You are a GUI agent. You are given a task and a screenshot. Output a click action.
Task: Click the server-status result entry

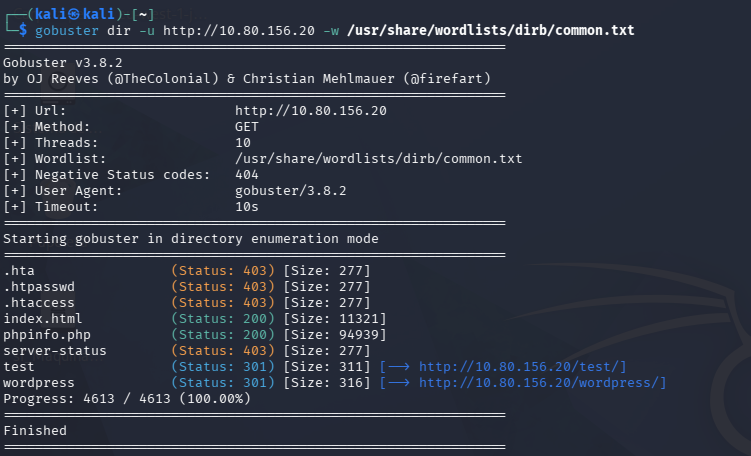coord(54,351)
